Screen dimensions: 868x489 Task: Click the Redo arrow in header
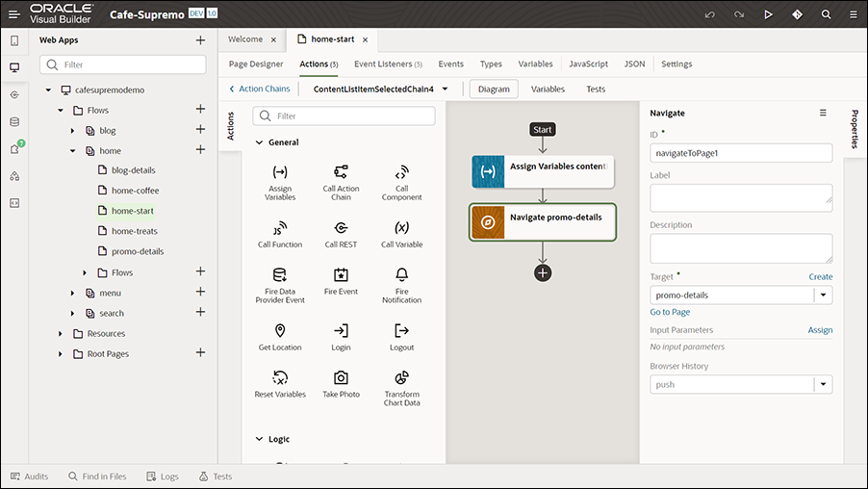click(739, 14)
